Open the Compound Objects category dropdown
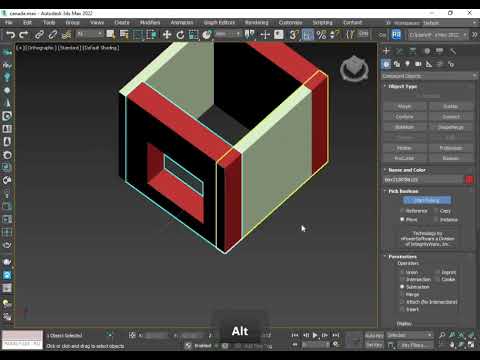The width and height of the screenshot is (480, 360). [429, 76]
